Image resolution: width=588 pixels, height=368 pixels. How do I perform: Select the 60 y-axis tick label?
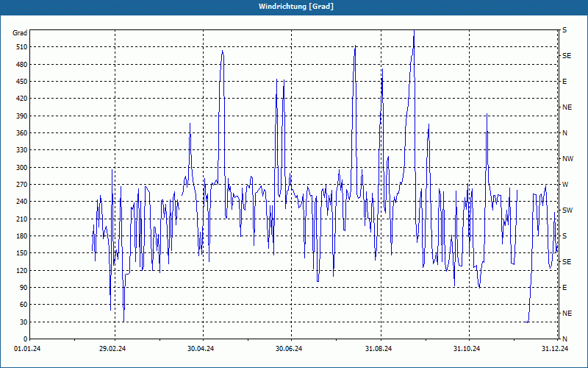click(x=24, y=305)
